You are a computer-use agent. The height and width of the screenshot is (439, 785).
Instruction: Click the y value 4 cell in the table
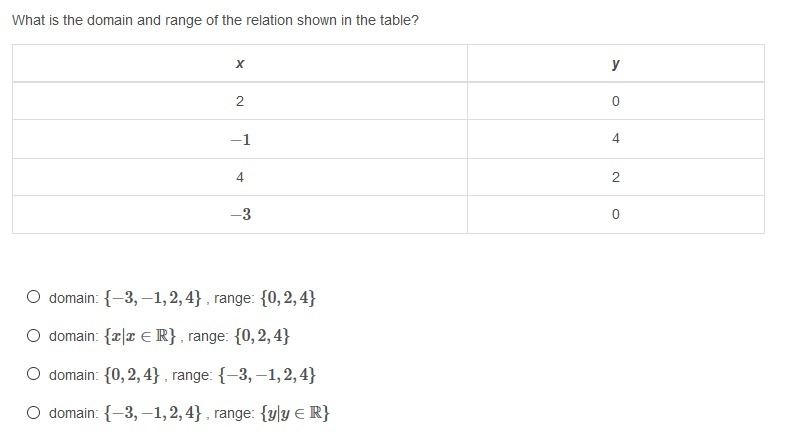[616, 139]
